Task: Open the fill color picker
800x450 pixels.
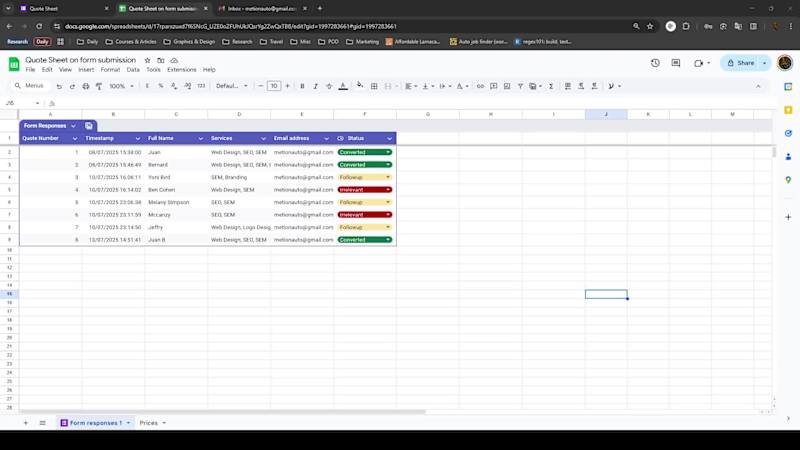Action: tap(360, 86)
